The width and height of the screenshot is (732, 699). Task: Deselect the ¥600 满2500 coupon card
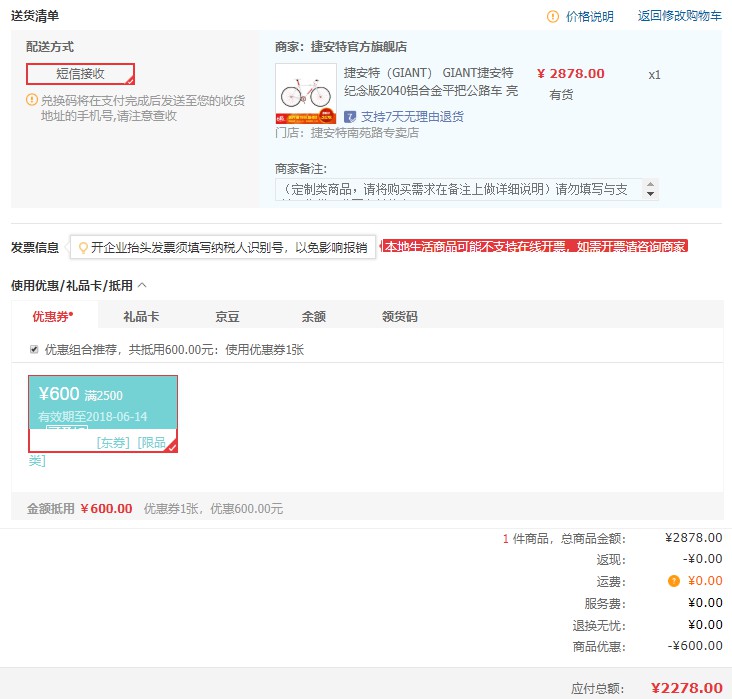pos(103,414)
